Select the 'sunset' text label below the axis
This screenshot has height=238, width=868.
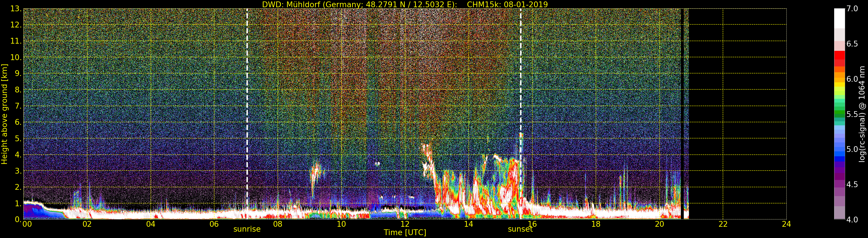coord(520,229)
